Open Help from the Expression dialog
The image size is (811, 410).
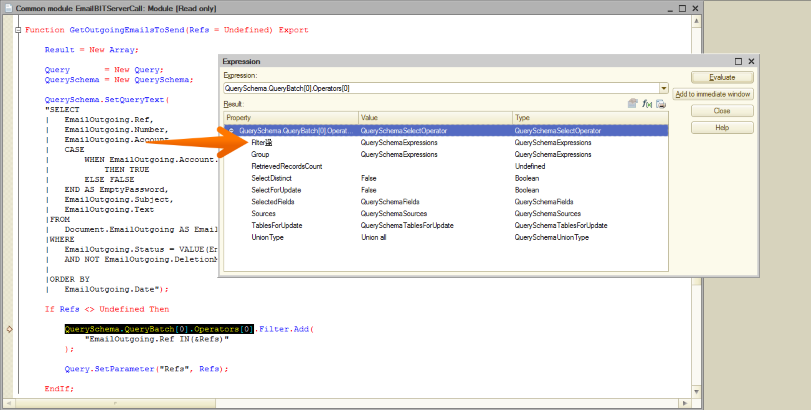722,127
